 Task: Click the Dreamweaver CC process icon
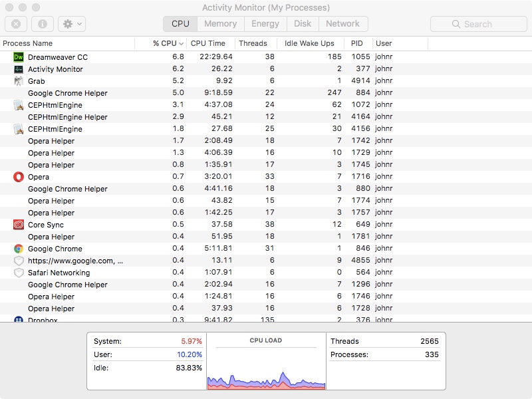(x=19, y=57)
